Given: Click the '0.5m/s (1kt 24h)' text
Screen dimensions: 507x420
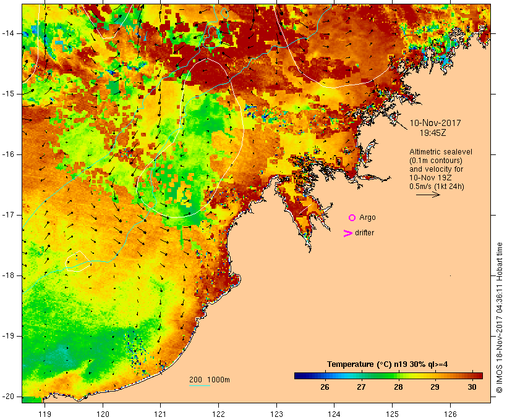Looking at the screenshot, I should pos(437,187).
